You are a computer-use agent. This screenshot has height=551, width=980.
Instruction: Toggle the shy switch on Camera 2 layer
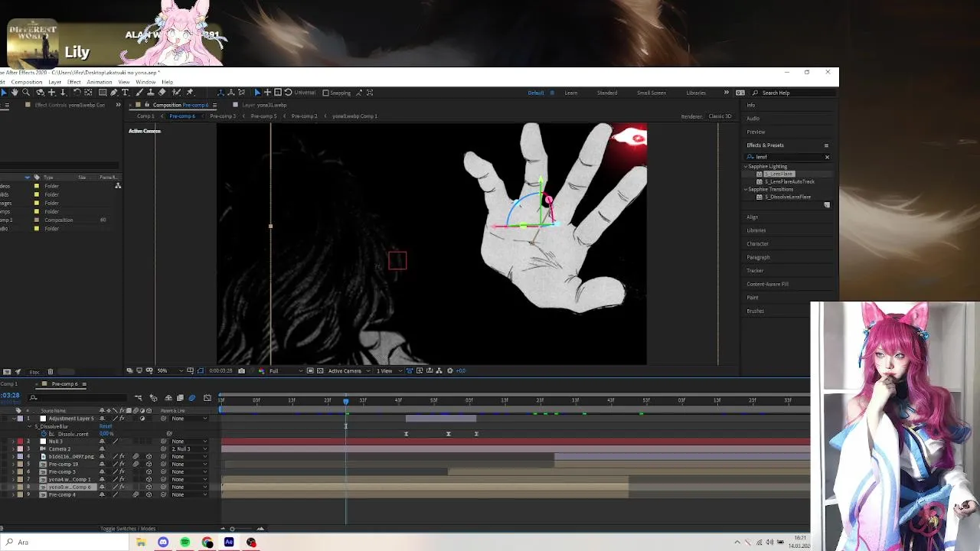coord(102,449)
